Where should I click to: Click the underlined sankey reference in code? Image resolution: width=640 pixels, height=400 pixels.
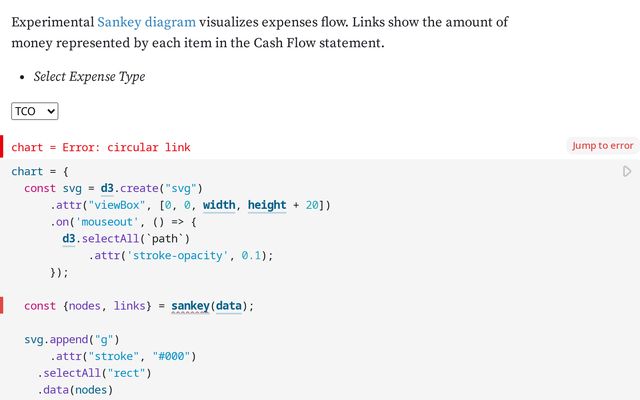pyautogui.click(x=190, y=306)
